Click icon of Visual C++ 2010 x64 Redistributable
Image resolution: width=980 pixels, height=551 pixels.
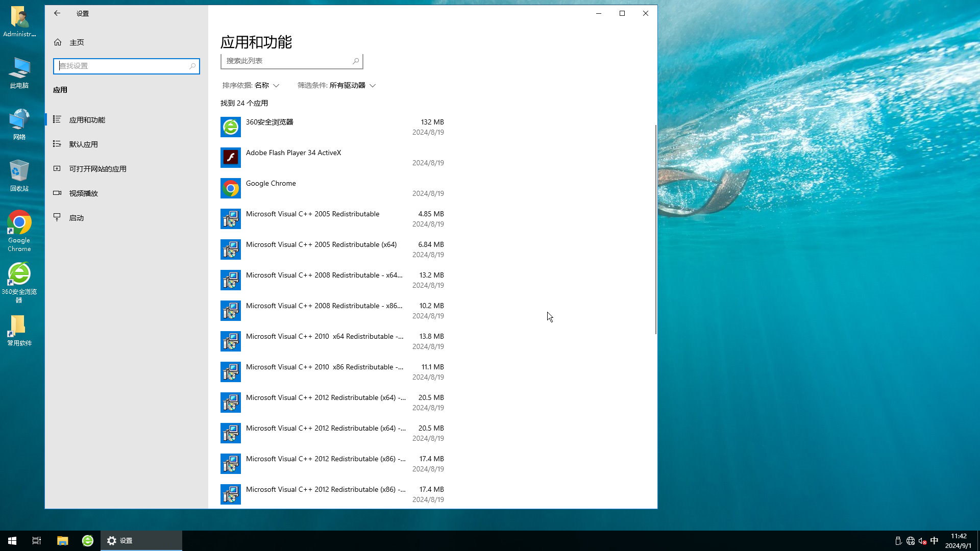[x=231, y=341]
